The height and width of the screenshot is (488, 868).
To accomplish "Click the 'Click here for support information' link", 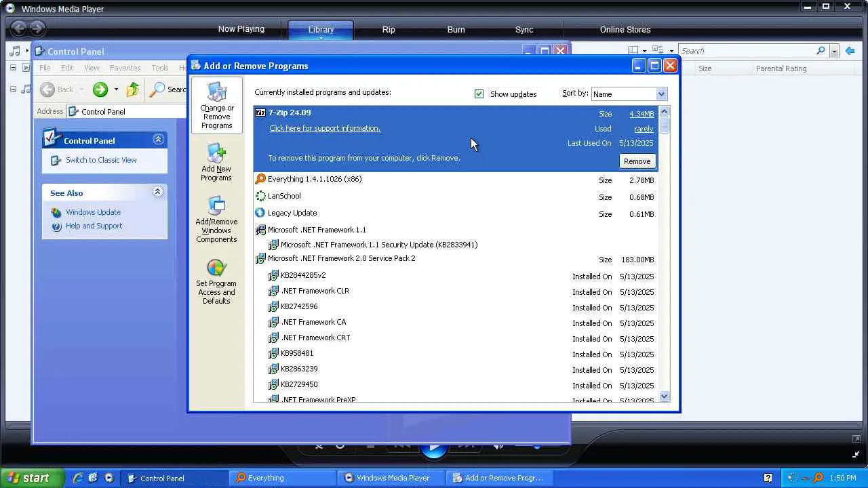I will tap(325, 128).
